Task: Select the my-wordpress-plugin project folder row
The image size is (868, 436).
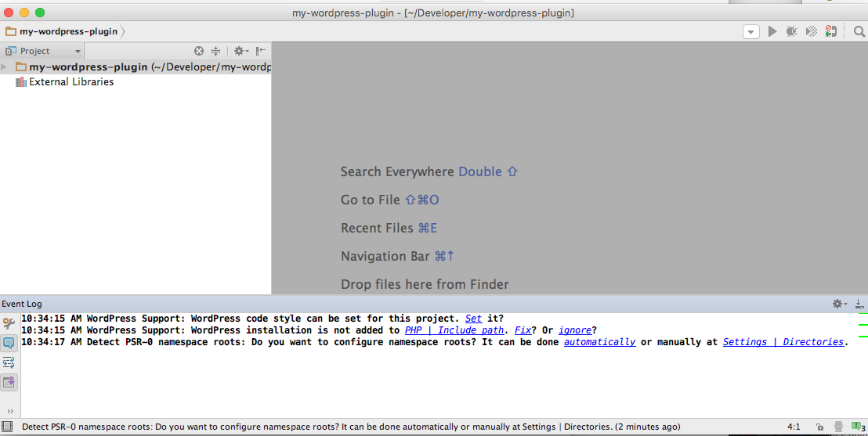Action: click(136, 67)
